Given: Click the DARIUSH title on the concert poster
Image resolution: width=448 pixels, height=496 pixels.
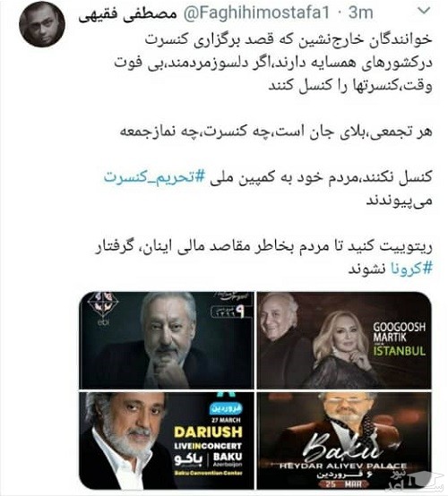Looking at the screenshot, I should (x=209, y=432).
